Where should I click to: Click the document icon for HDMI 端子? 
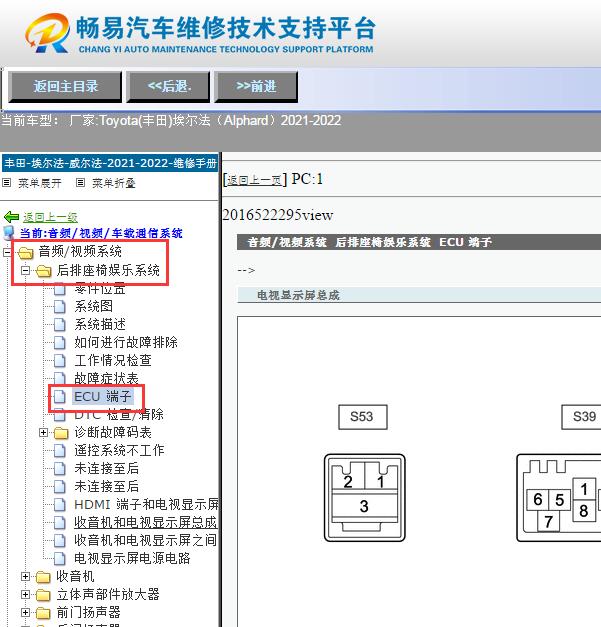60,505
